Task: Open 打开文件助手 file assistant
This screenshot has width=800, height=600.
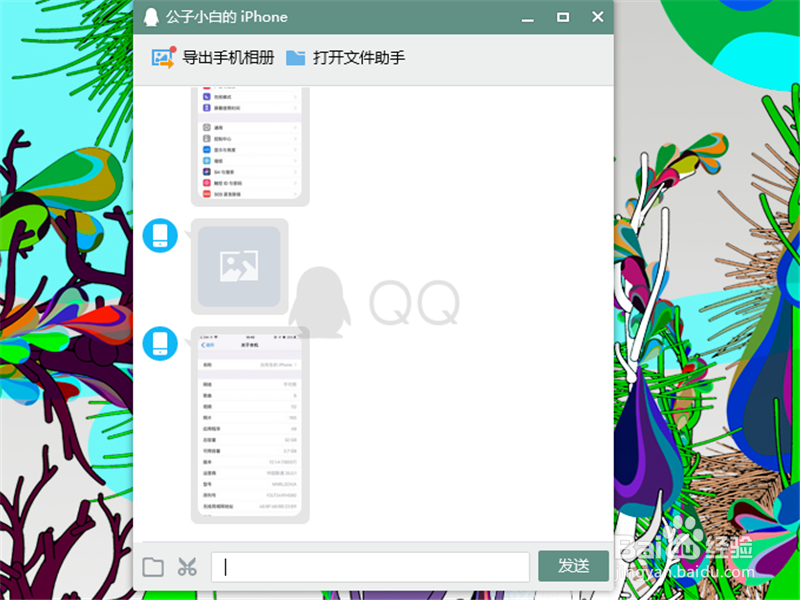Action: click(x=359, y=57)
